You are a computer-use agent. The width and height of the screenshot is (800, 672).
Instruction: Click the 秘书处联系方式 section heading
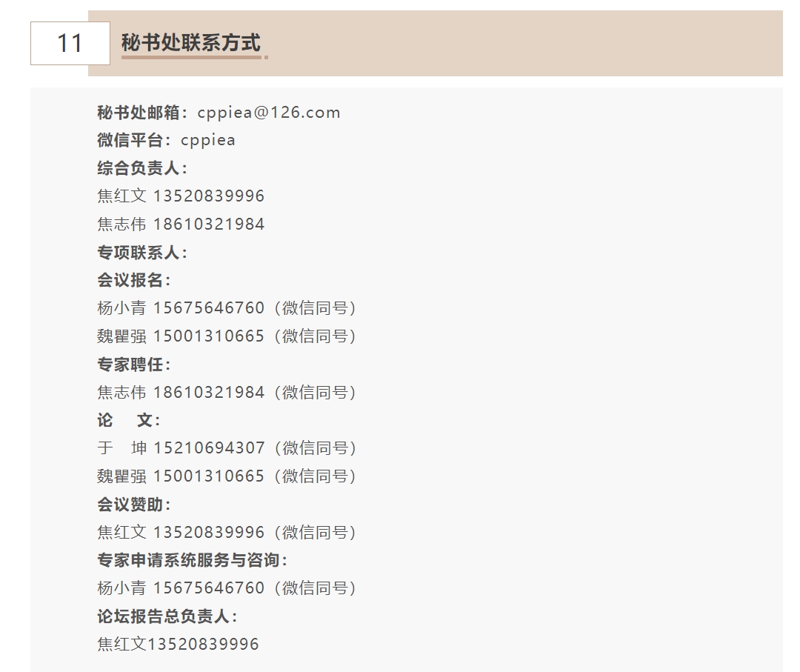[191, 43]
